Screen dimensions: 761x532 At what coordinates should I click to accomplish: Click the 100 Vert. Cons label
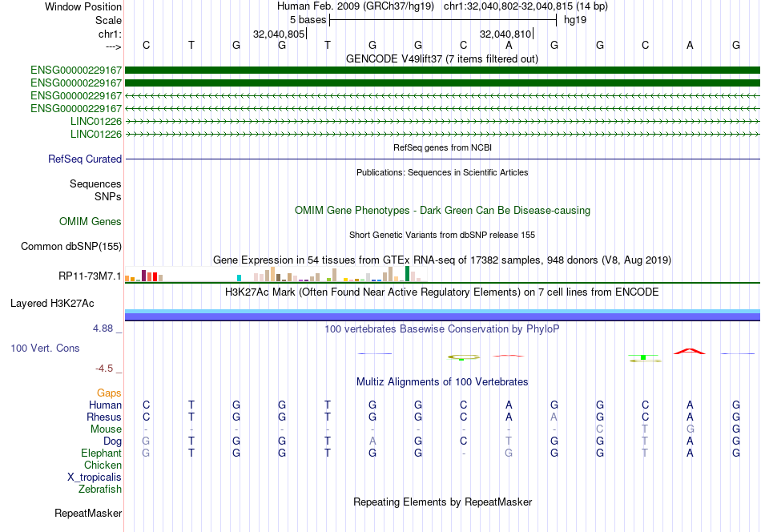point(45,348)
